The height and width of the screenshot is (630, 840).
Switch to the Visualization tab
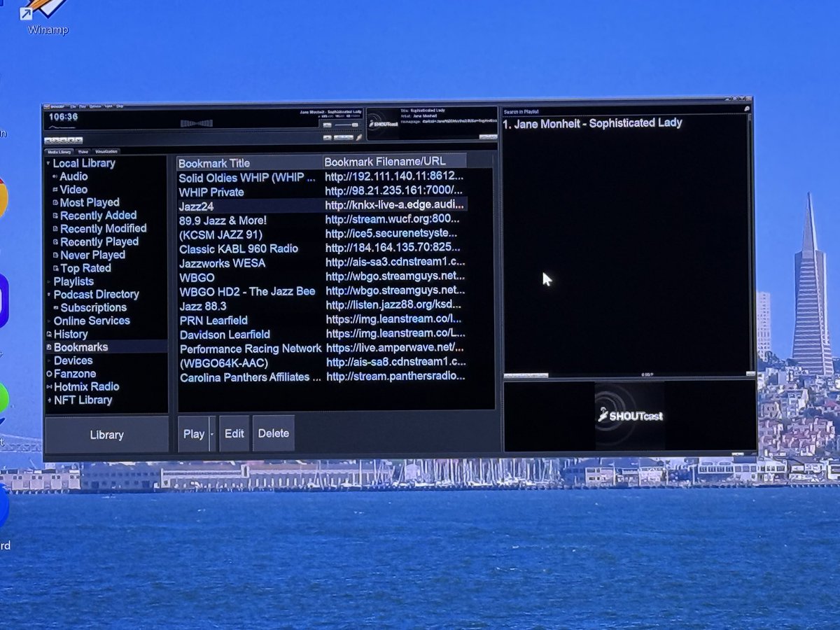106,151
